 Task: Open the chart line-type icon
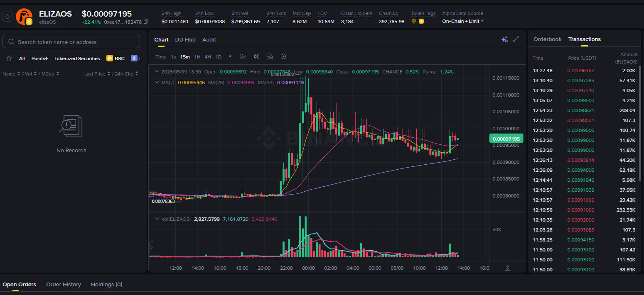[243, 56]
